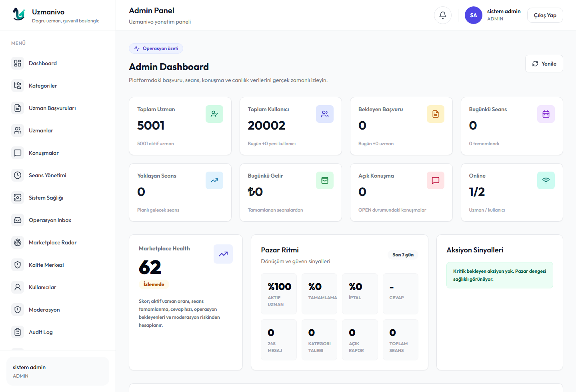Screen dimensions: 576x392
Task: Click the Tamamlama %0 tile
Action: tap(319, 294)
